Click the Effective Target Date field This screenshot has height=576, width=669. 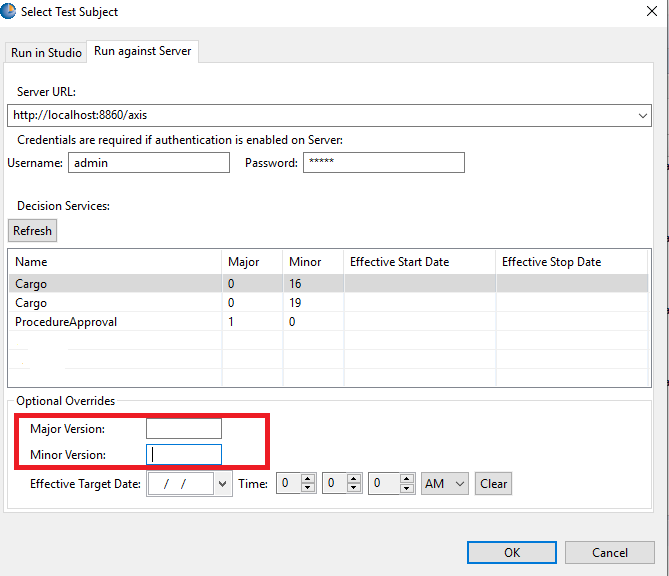tap(180, 484)
